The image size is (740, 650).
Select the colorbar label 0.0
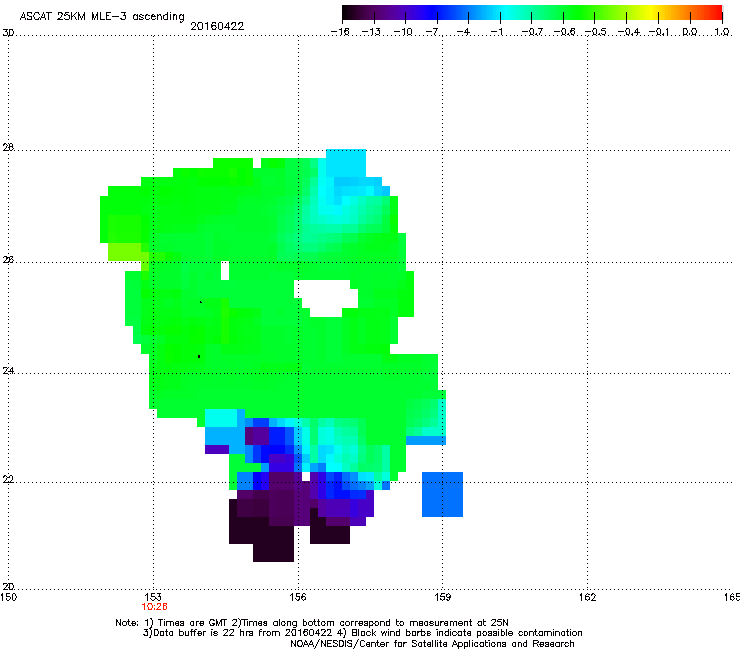690,32
